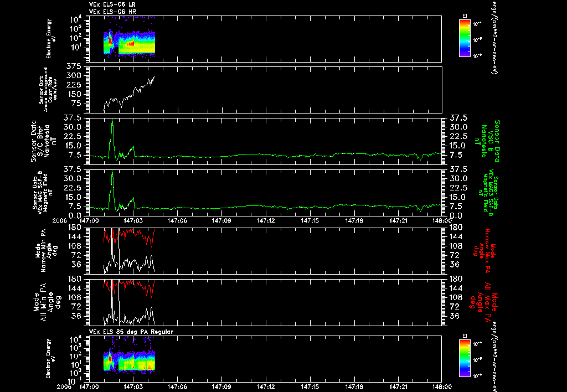Click the 'VEx ELS 85 deg PA Regular' title
The image size is (567, 392).
pos(131,332)
